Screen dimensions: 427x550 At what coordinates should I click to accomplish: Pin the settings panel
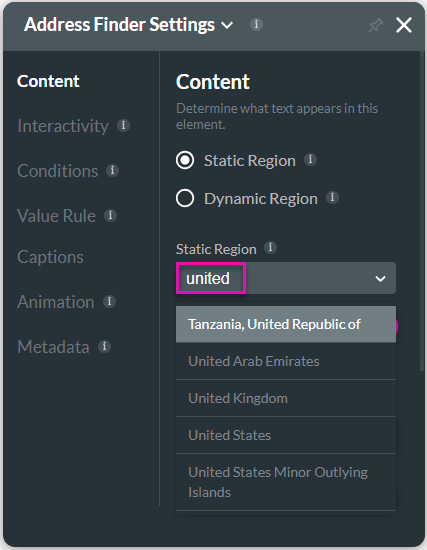(375, 25)
